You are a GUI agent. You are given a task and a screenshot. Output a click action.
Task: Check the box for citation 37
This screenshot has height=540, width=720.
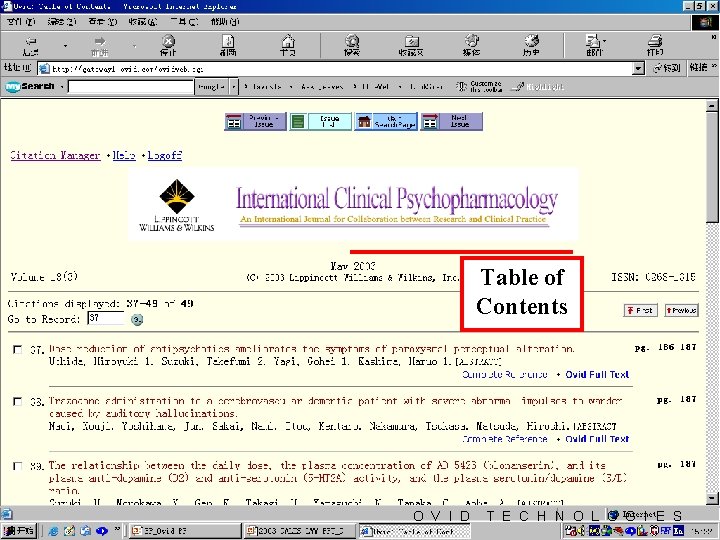(x=17, y=350)
